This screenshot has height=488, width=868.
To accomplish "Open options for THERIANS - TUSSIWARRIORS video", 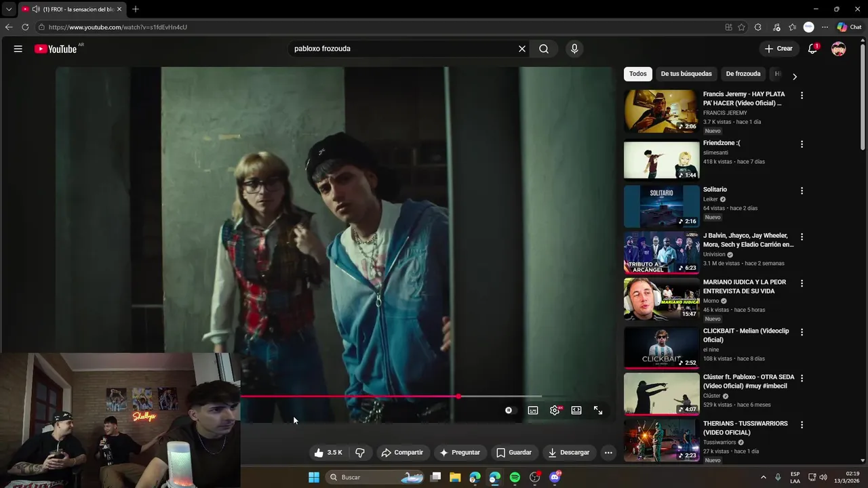I will [802, 425].
